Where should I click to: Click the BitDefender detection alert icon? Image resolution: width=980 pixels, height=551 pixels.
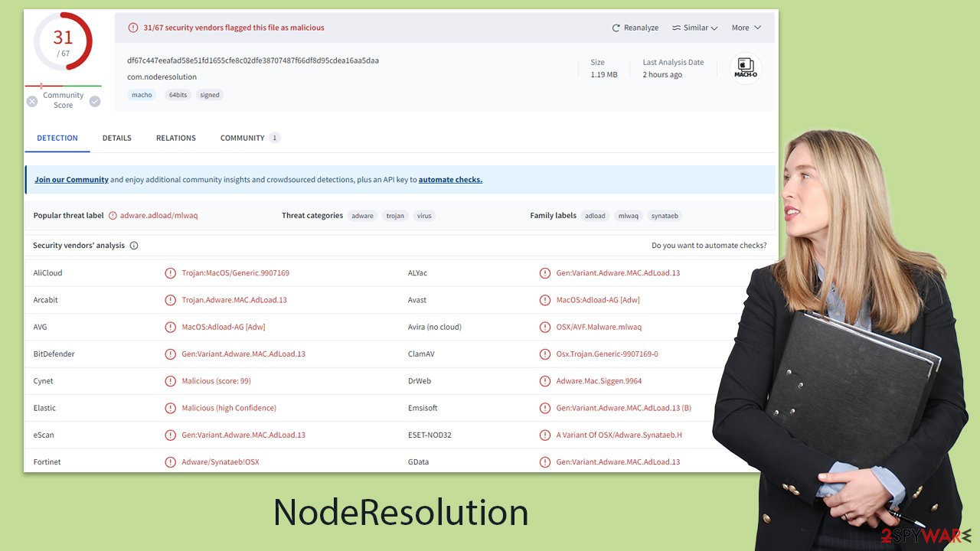coord(171,354)
